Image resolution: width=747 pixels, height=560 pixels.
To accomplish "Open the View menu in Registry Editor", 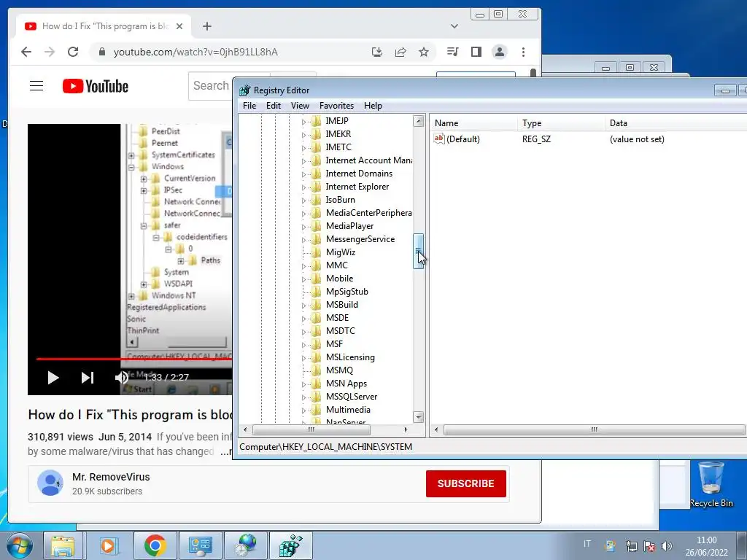I will pyautogui.click(x=300, y=106).
